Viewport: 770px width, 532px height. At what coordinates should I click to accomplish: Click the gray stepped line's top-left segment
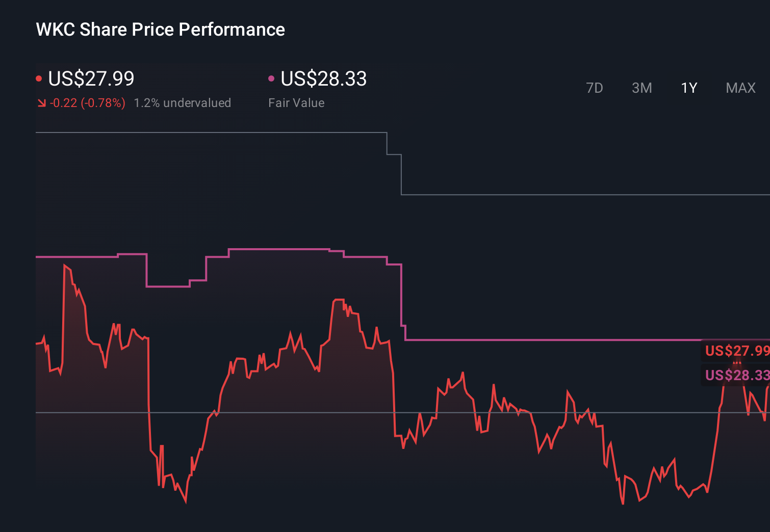pyautogui.click(x=204, y=132)
